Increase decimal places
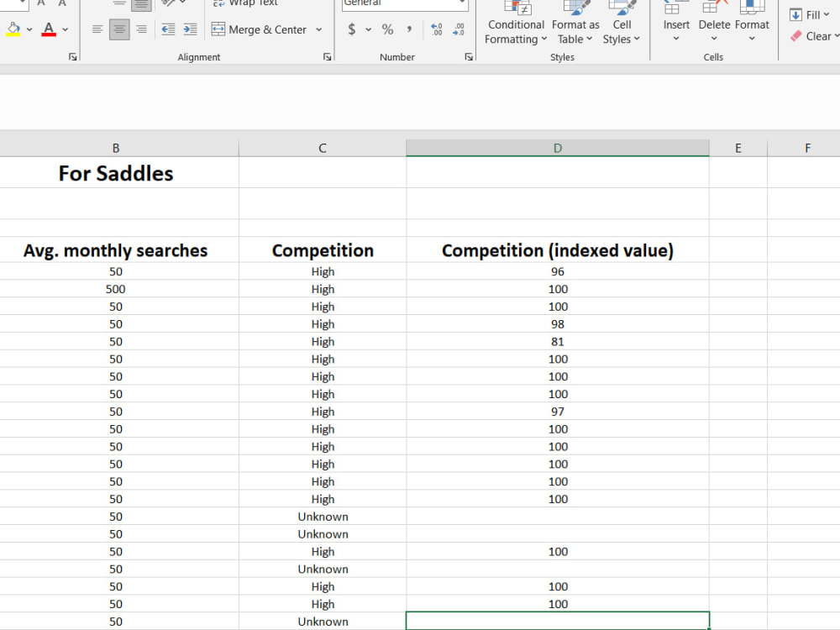The height and width of the screenshot is (630, 840). pos(437,29)
